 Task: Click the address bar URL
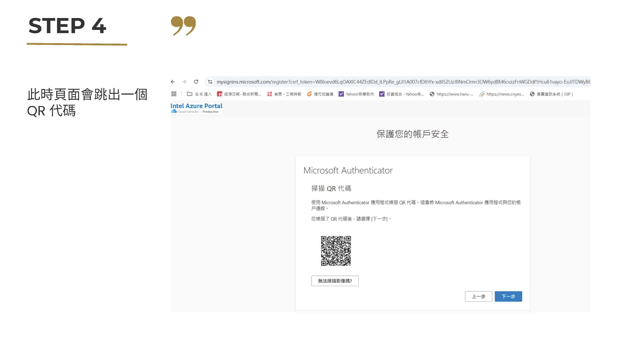click(403, 82)
